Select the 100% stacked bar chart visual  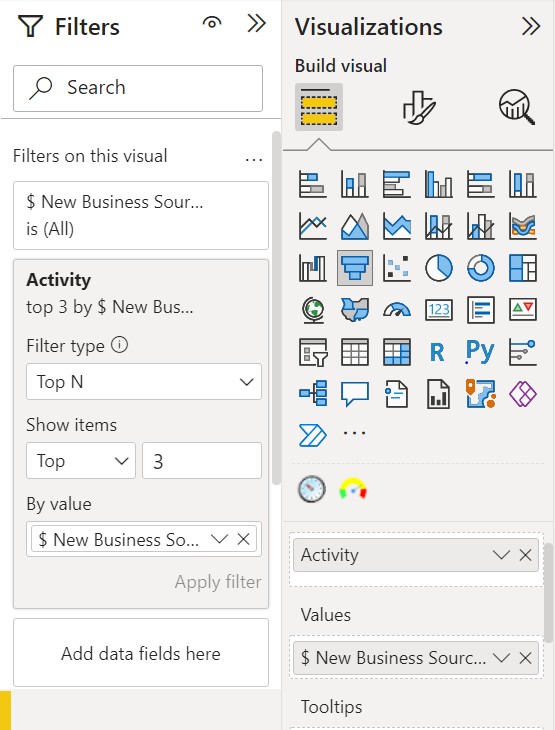pos(481,184)
